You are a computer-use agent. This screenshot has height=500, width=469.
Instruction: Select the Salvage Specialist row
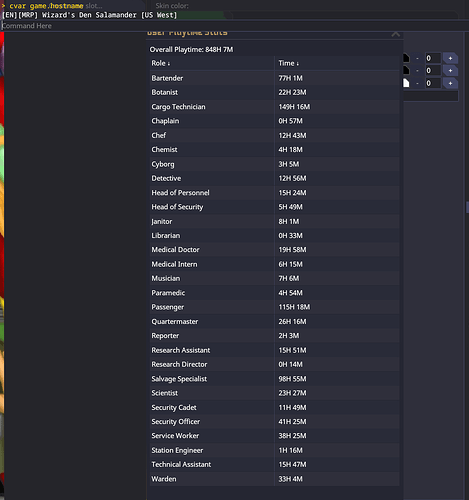274,379
